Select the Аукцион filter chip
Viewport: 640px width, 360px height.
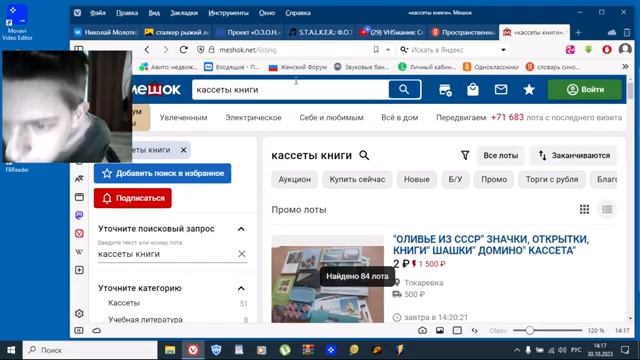pos(294,179)
